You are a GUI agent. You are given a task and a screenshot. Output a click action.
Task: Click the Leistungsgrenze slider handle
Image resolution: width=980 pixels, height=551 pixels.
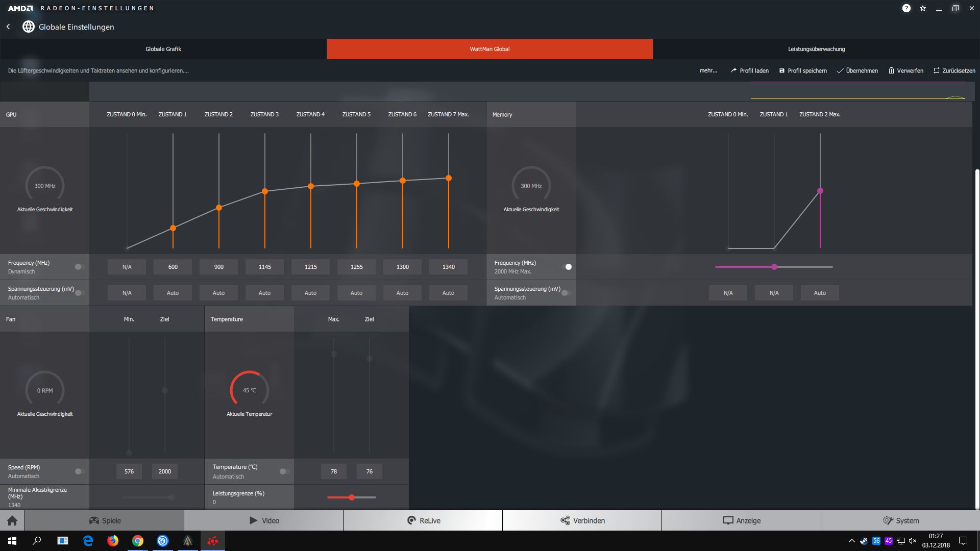352,497
